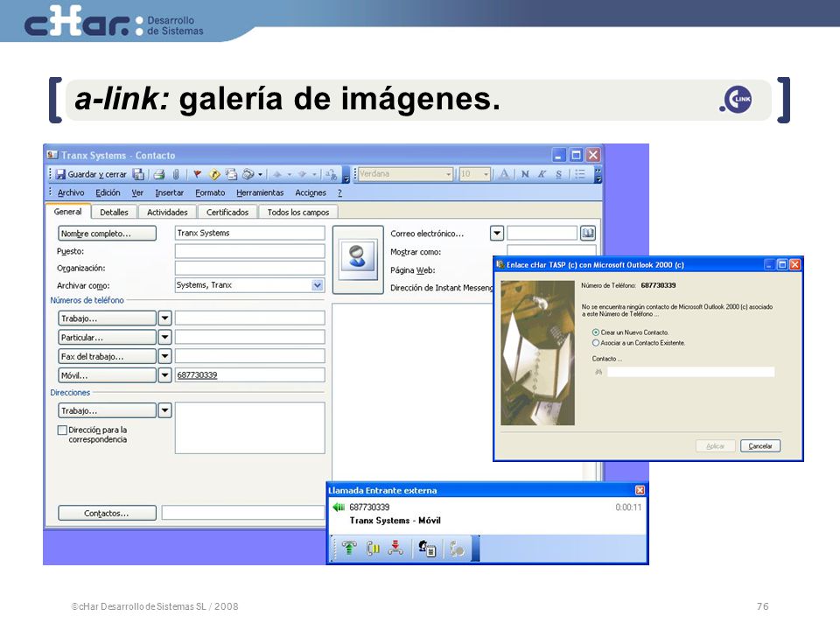Viewport: 840px width, 630px height.
Task: Switch to the Actividades tab
Action: [167, 212]
